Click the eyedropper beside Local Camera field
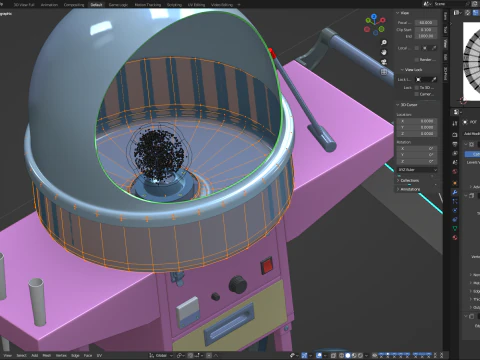 point(434,48)
